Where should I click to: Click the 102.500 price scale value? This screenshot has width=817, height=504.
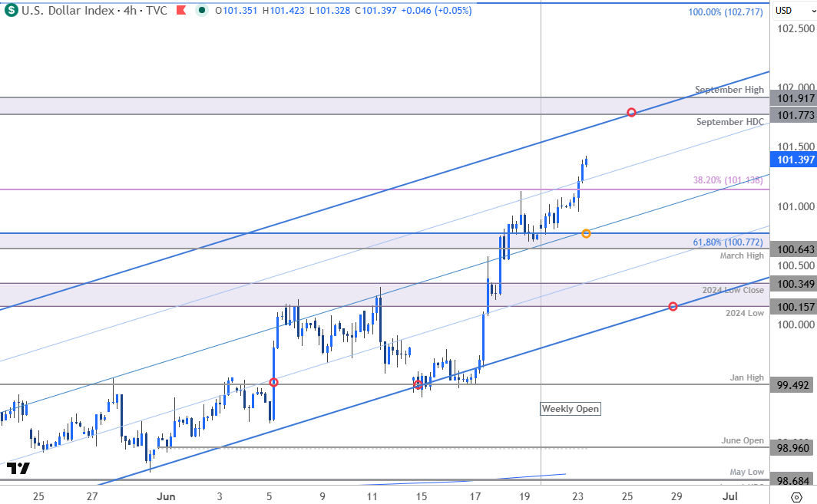795,28
